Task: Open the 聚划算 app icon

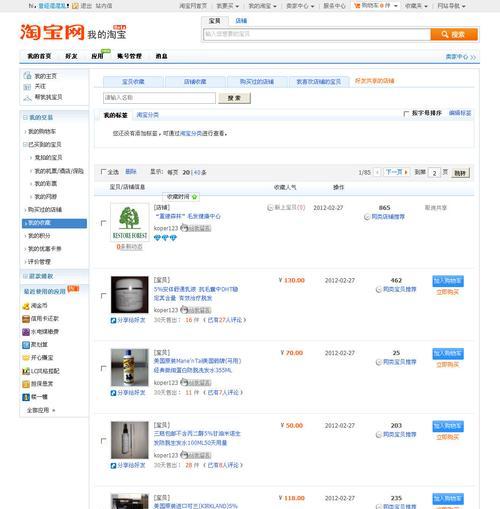Action: pos(26,345)
